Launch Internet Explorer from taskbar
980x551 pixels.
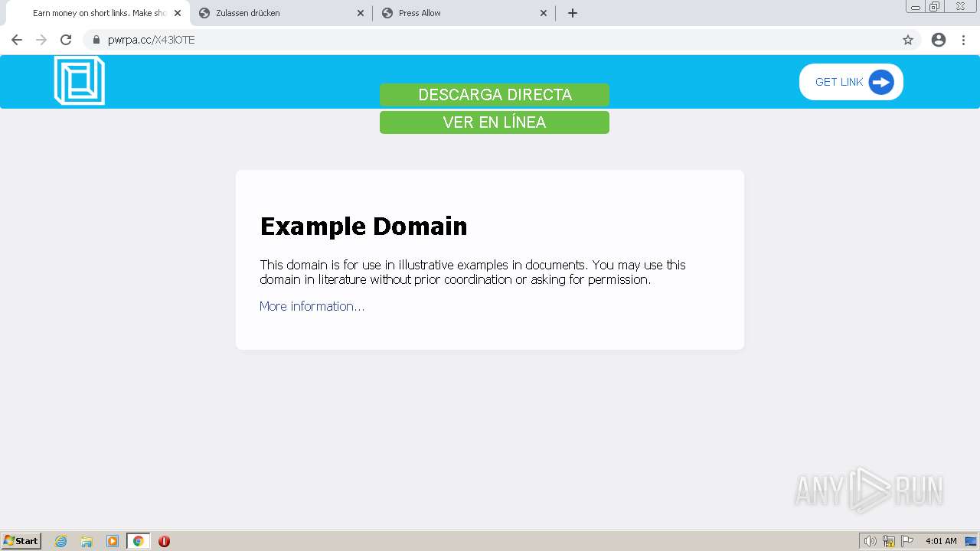[x=61, y=541]
